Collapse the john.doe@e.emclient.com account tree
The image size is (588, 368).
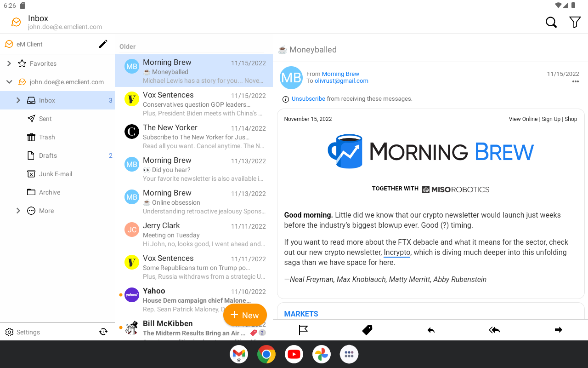[x=9, y=82]
